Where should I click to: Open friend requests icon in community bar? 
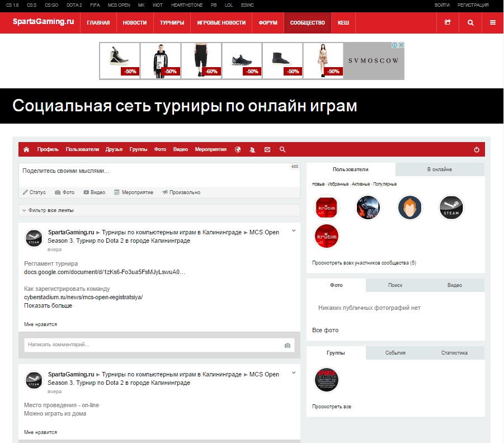[253, 149]
